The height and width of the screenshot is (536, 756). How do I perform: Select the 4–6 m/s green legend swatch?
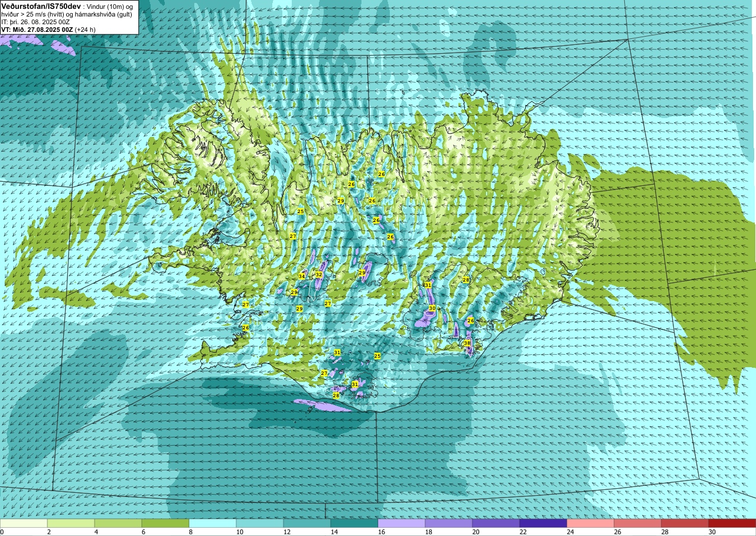click(118, 523)
